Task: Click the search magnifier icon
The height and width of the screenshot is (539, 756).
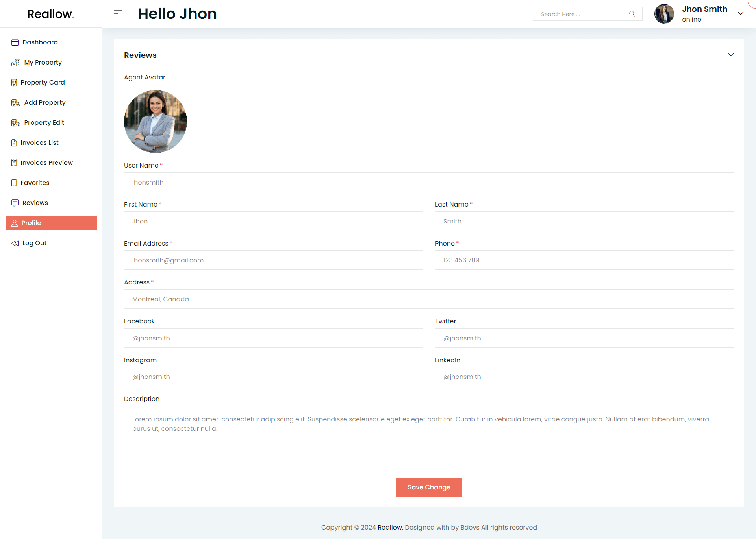Action: (632, 14)
